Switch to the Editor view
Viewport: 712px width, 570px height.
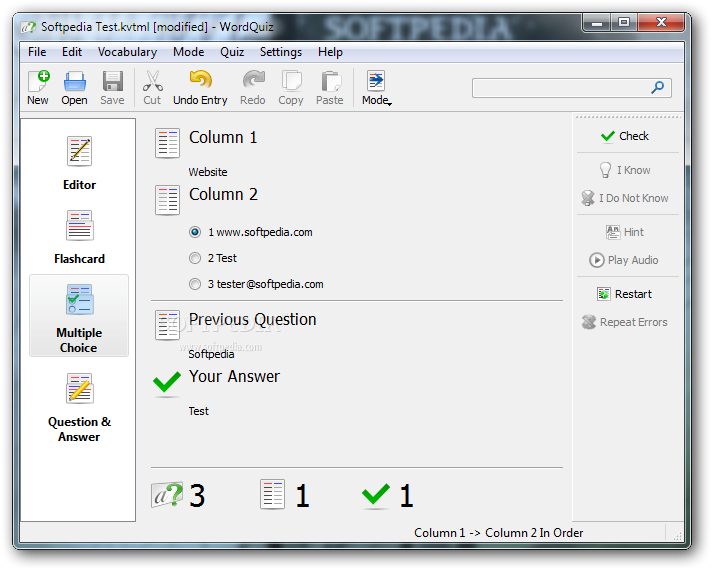tap(79, 164)
